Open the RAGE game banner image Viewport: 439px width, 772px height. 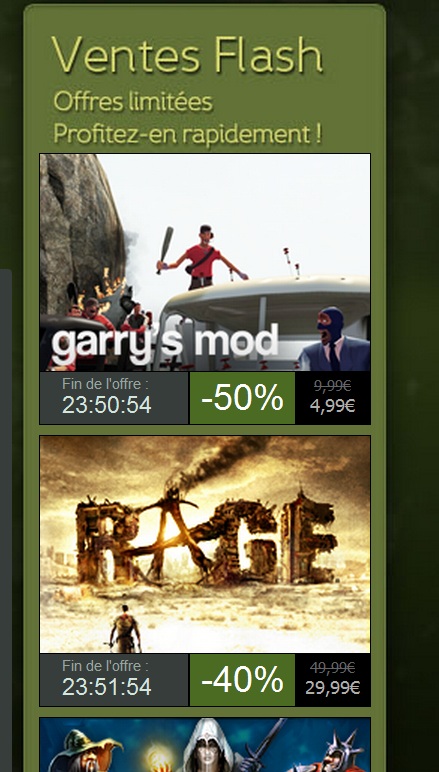pyautogui.click(x=205, y=544)
